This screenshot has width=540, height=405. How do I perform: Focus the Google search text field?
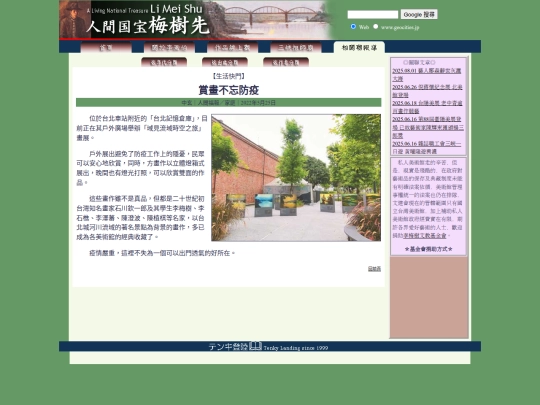[373, 14]
